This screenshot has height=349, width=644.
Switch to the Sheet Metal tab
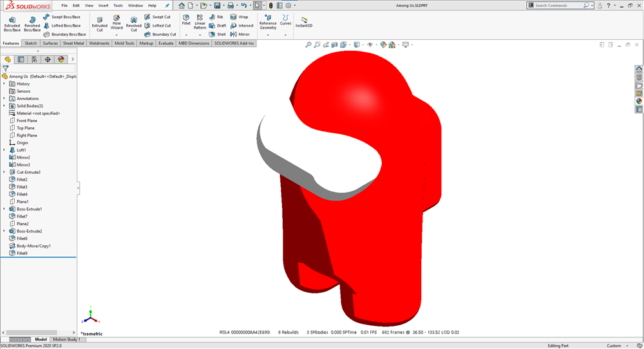(x=73, y=43)
